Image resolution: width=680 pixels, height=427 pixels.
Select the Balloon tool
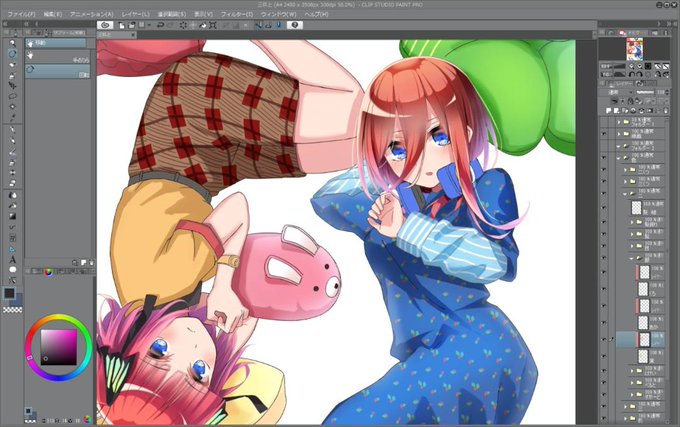pyautogui.click(x=12, y=270)
